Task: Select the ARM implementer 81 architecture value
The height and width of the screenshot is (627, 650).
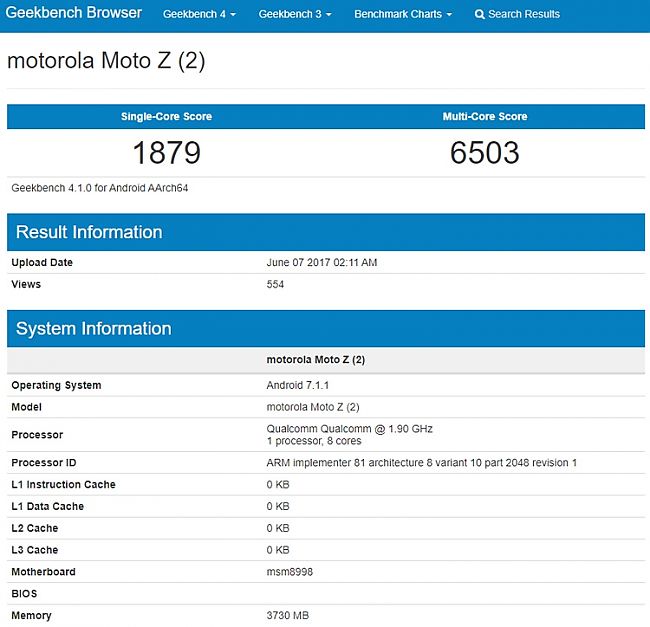Action: click(422, 462)
